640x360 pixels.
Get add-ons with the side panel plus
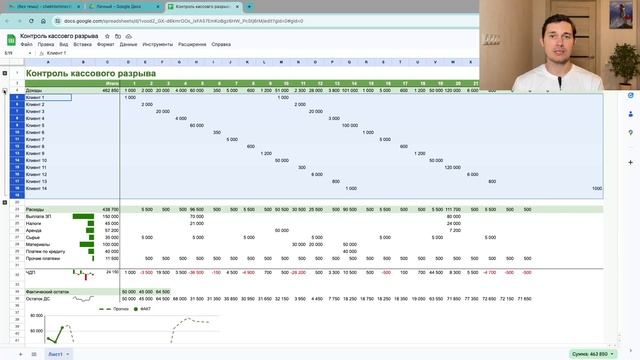click(x=631, y=162)
